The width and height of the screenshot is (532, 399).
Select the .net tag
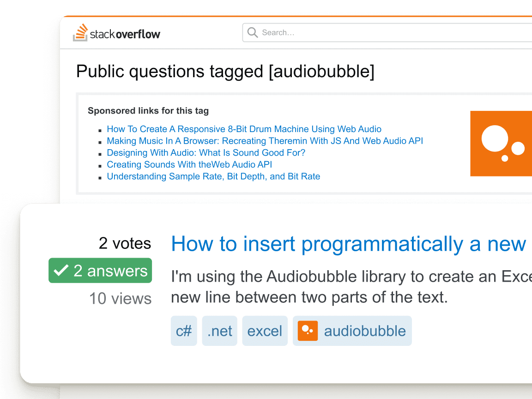click(x=219, y=331)
